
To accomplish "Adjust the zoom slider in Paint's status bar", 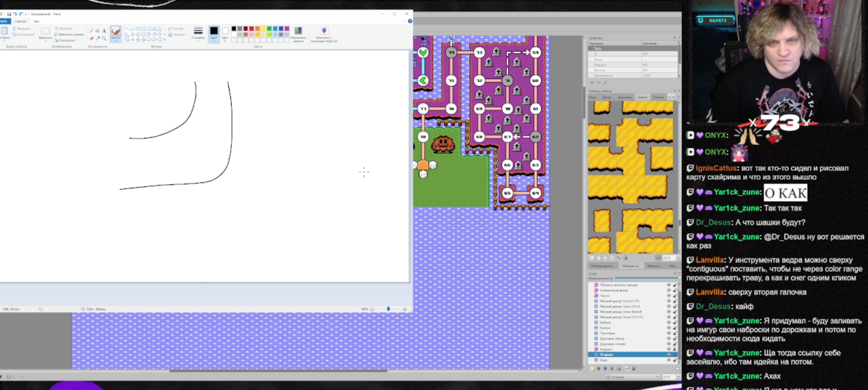I will point(388,309).
